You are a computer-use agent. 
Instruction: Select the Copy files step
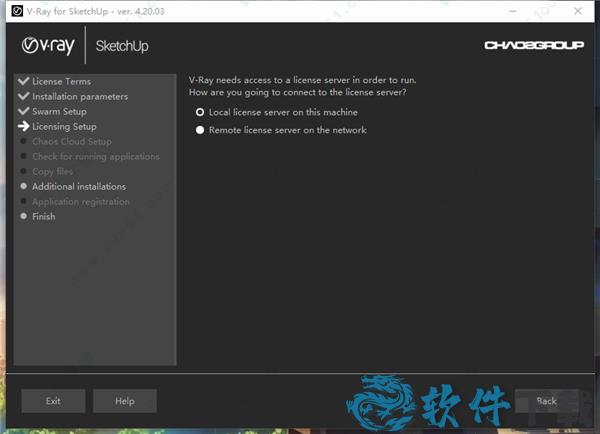click(52, 172)
